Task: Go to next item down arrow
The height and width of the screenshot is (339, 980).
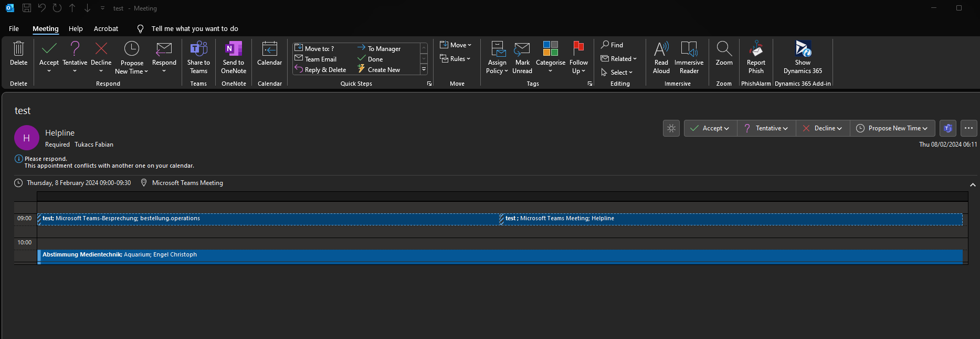Action: pyautogui.click(x=87, y=8)
